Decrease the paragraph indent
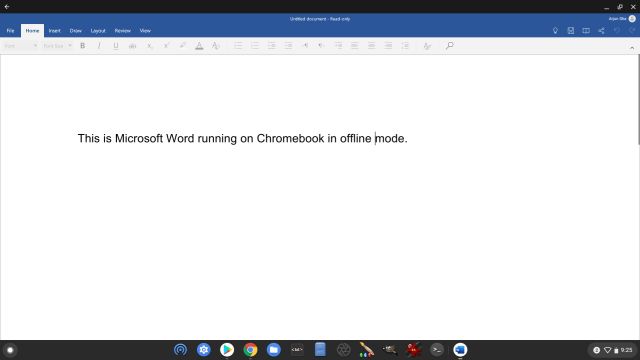Image resolution: width=640 pixels, height=360 pixels. tap(271, 46)
